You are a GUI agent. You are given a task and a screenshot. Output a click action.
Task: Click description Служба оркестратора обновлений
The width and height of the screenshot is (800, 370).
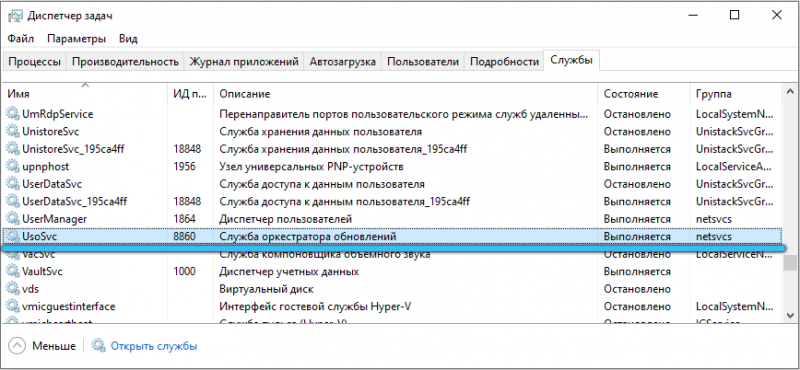click(x=308, y=236)
